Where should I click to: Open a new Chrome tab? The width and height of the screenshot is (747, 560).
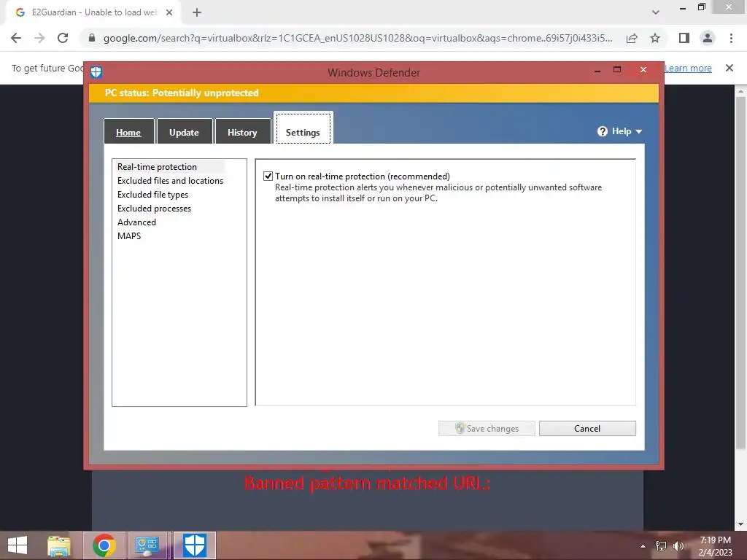coord(197,12)
